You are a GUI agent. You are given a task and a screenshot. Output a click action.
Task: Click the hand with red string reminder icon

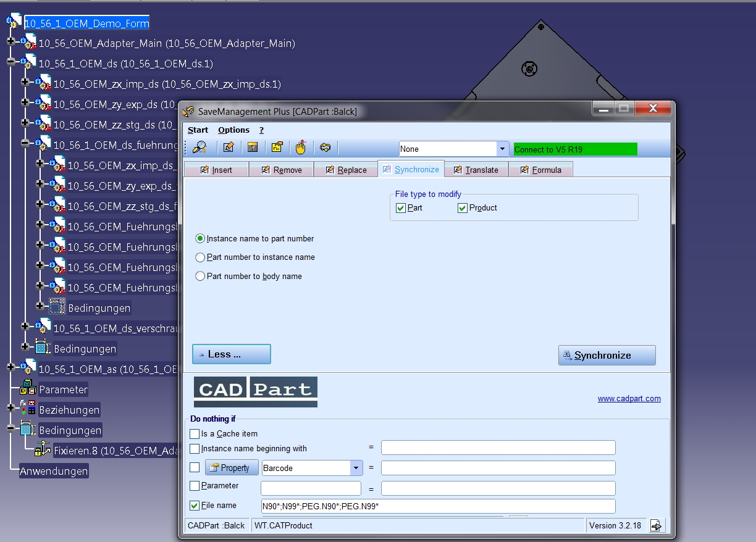tap(301, 147)
